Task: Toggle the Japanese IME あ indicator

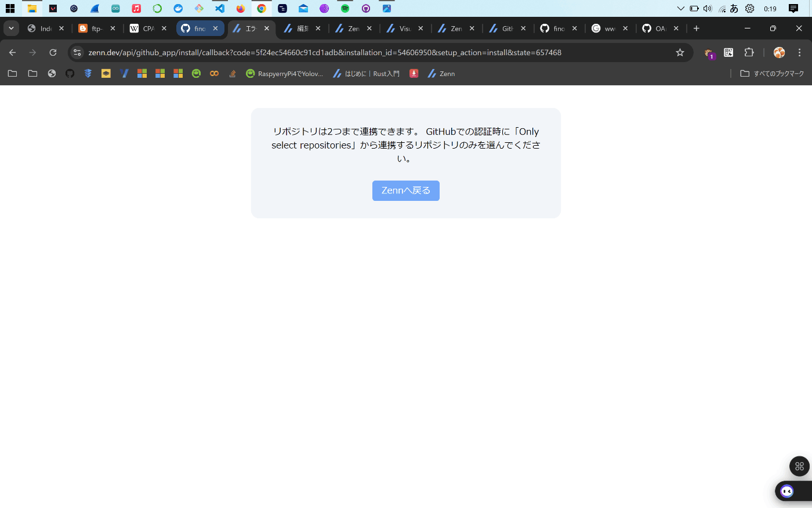Action: (x=734, y=9)
